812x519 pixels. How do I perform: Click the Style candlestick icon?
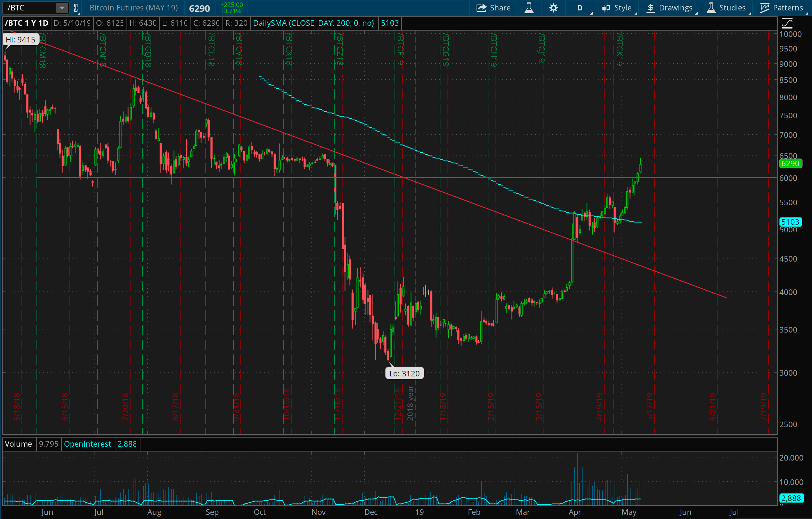(606, 8)
